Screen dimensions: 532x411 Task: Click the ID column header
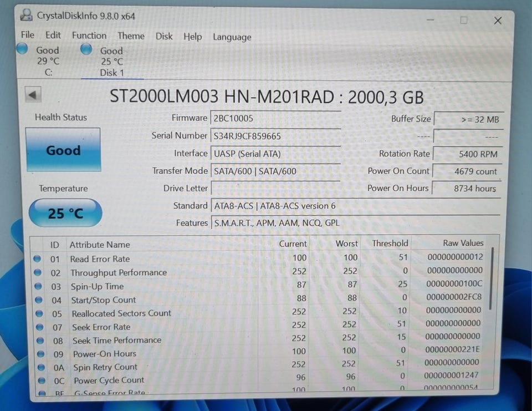tap(55, 245)
